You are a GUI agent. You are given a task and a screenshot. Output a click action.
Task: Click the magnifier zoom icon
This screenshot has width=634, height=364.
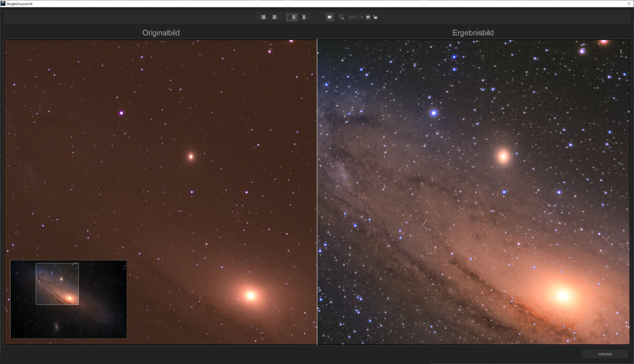[341, 17]
